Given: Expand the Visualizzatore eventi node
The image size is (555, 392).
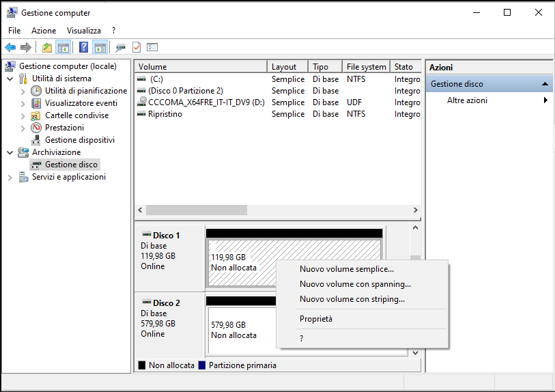Looking at the screenshot, I should pyautogui.click(x=23, y=103).
